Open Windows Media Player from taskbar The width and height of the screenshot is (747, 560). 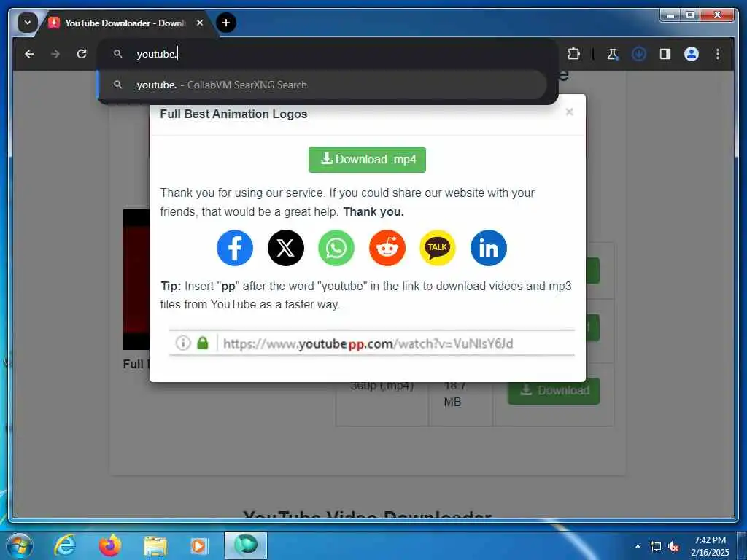[x=198, y=545]
